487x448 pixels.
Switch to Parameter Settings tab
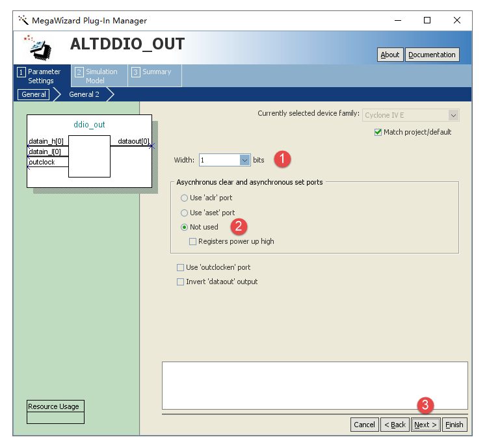pyautogui.click(x=42, y=76)
